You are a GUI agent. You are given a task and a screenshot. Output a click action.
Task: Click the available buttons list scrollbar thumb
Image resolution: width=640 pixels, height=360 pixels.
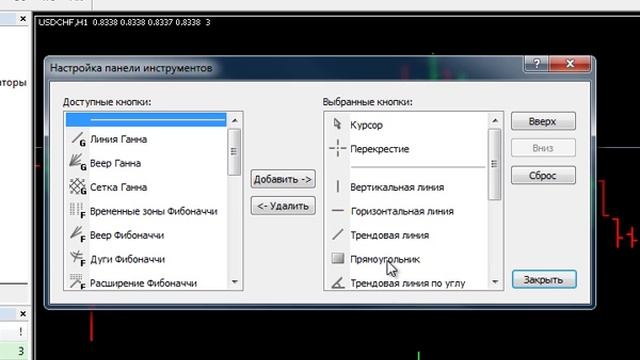234,152
